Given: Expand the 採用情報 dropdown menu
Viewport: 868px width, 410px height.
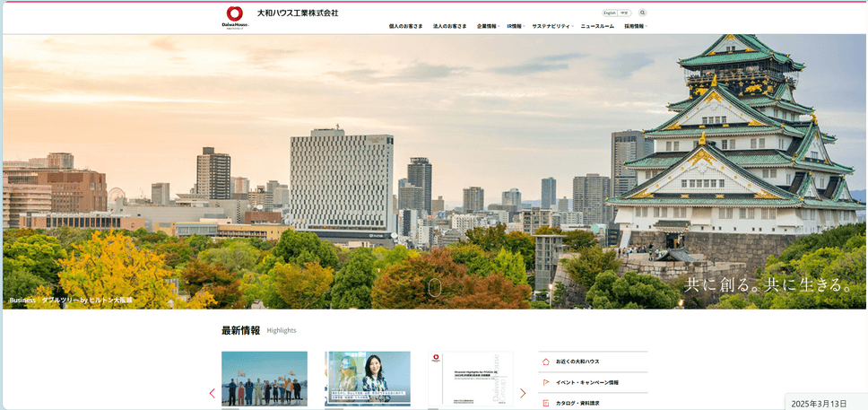Looking at the screenshot, I should click(635, 27).
